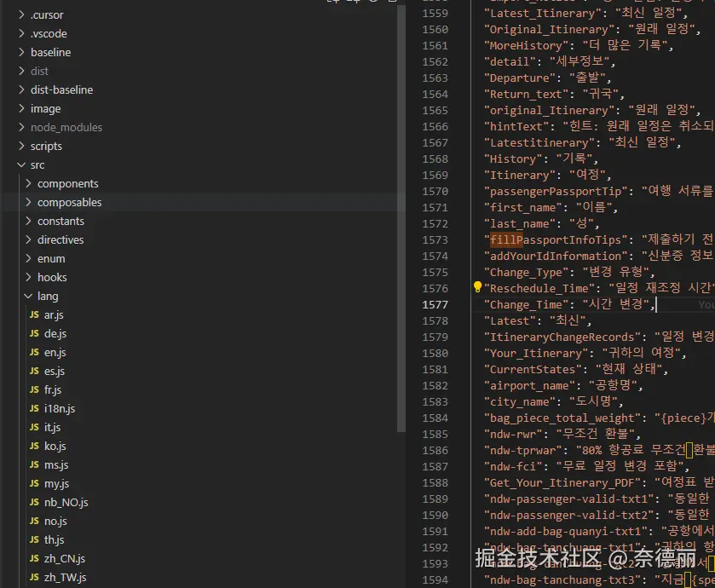Click the JS icon of no.js
Image resolution: width=715 pixels, height=588 pixels.
[x=34, y=521]
